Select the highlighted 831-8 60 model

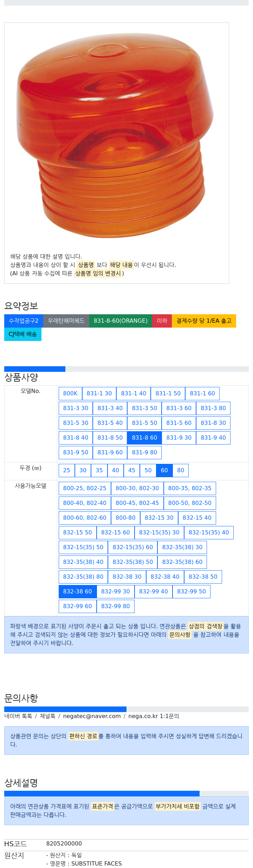point(144,438)
